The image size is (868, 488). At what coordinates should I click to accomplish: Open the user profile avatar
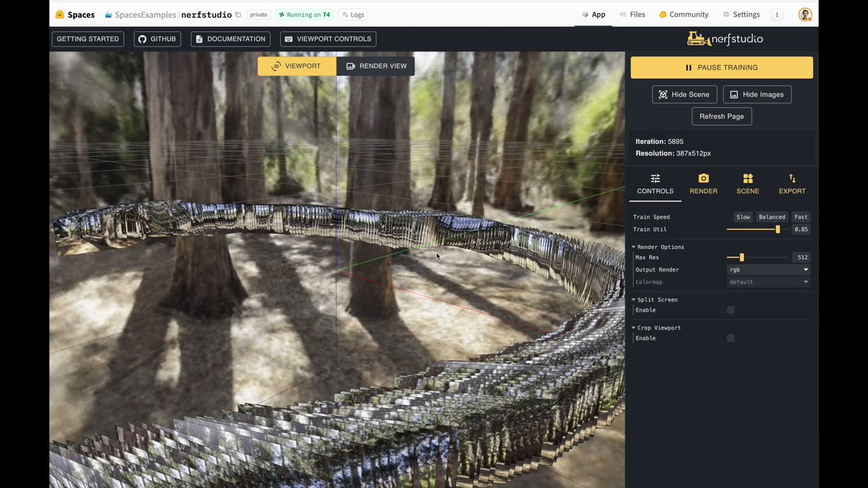coord(805,14)
